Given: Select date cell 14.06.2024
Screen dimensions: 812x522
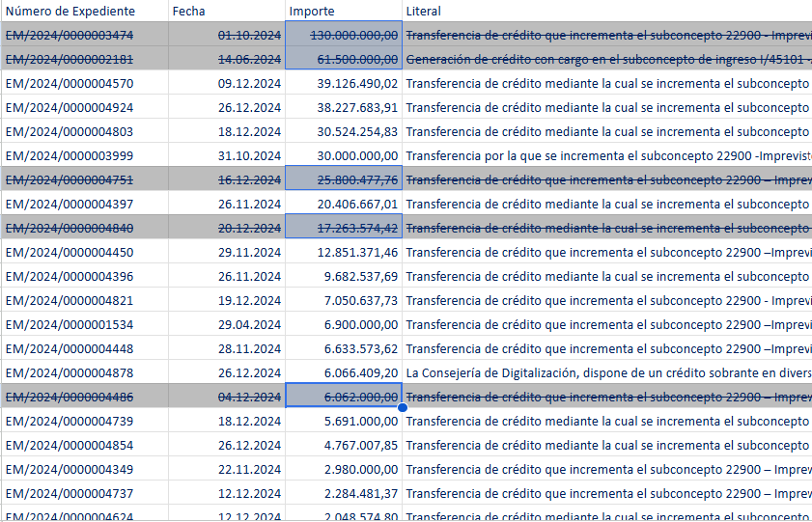Looking at the screenshot, I should click(227, 60).
